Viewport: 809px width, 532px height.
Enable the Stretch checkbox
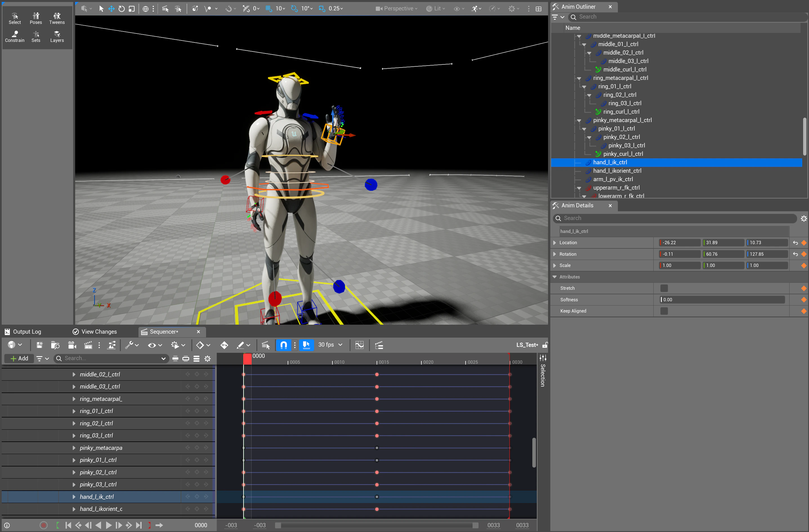click(x=664, y=288)
